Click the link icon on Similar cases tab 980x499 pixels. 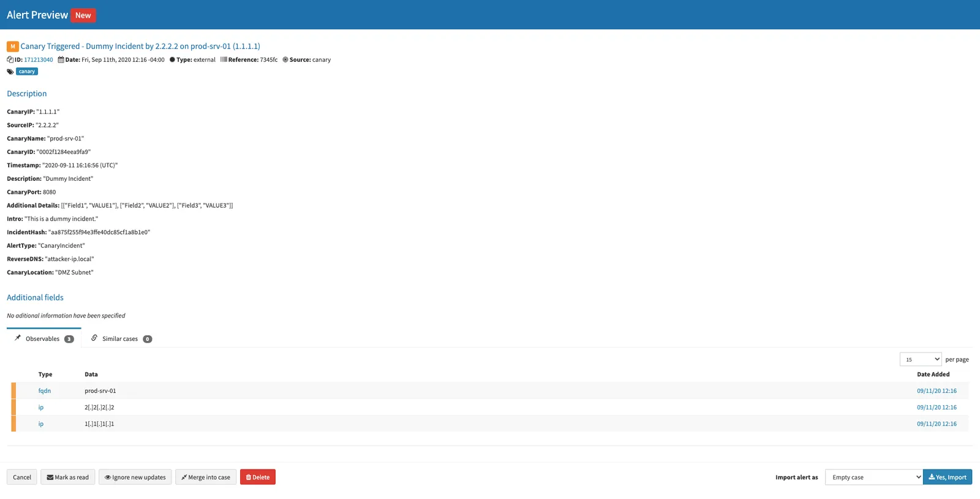[94, 338]
